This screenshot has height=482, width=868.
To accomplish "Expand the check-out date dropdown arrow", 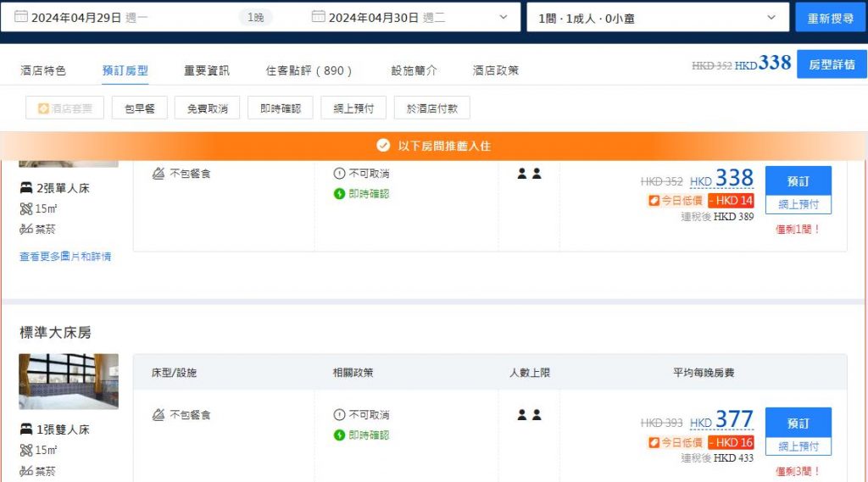I will (504, 17).
